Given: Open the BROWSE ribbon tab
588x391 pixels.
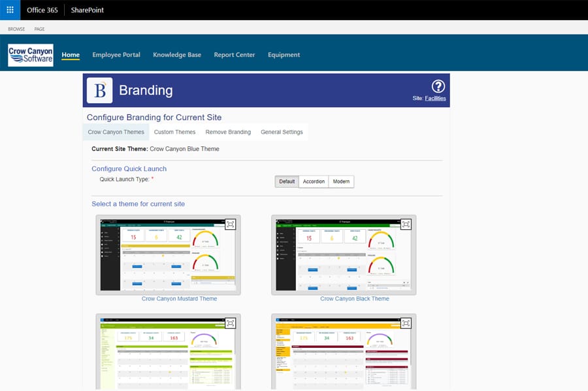Looking at the screenshot, I should (16, 29).
